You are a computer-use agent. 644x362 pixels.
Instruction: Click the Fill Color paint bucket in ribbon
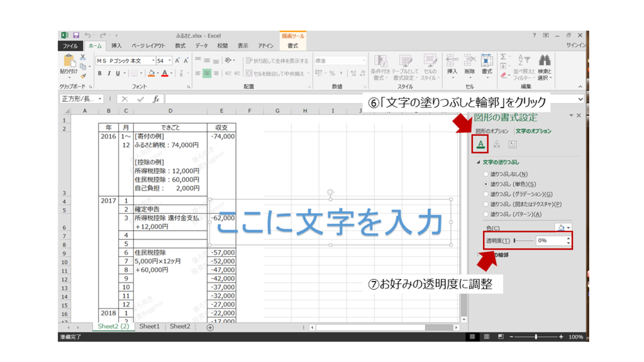[152, 74]
